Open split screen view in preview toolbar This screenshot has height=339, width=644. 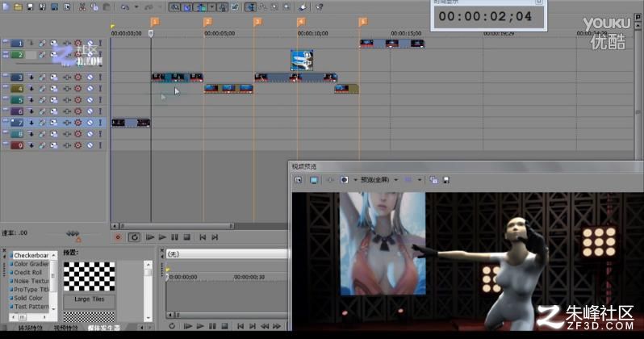coord(344,180)
